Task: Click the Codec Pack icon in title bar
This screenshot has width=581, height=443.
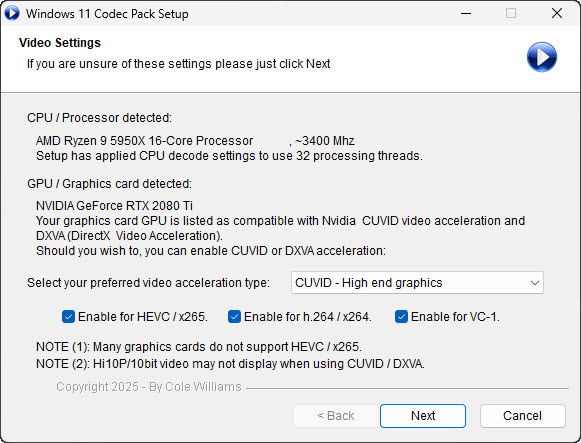Action: [x=12, y=13]
